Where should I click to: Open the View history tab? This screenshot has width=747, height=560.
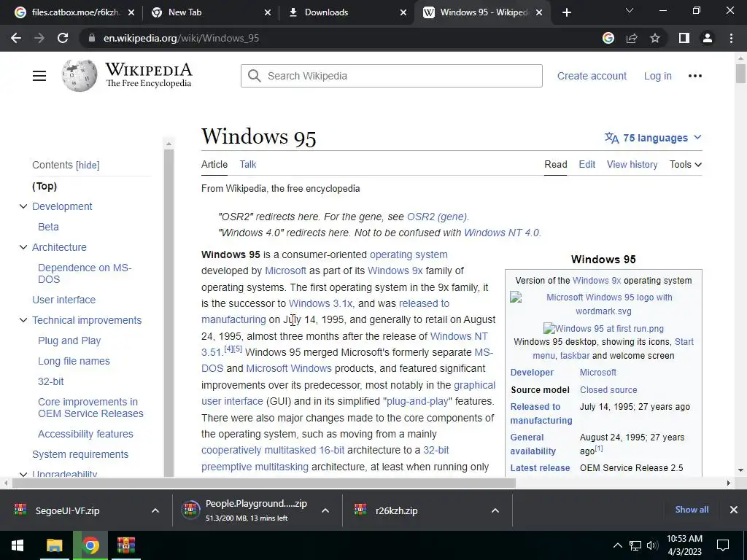(632, 164)
